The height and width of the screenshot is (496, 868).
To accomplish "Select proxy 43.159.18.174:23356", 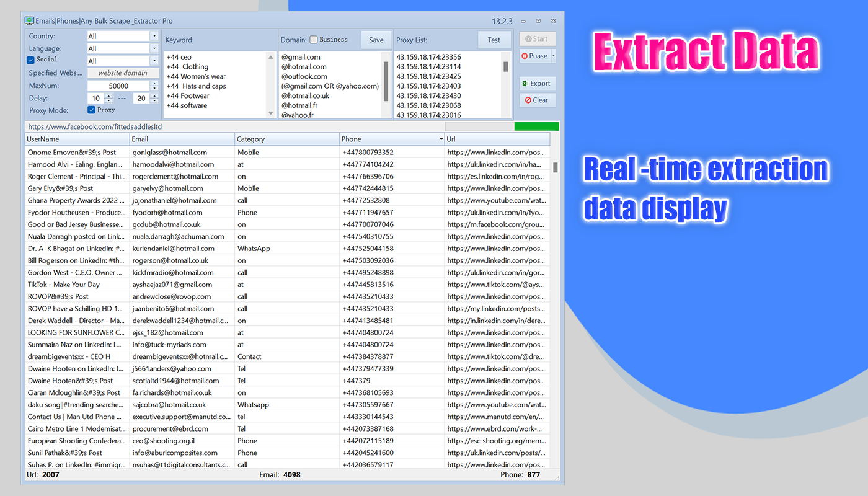I will click(x=428, y=57).
